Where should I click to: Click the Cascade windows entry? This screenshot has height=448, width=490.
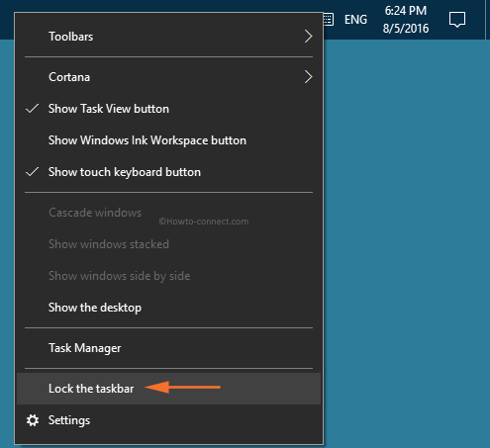point(168,213)
